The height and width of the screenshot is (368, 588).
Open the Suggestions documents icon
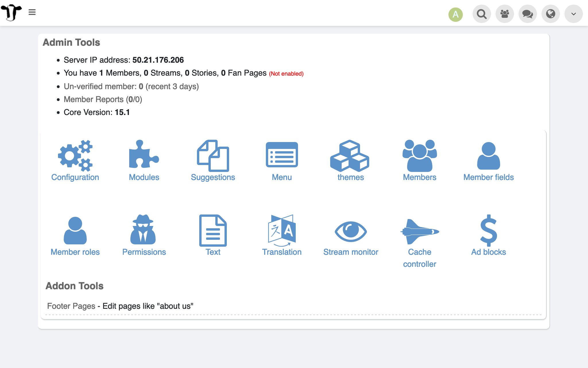click(x=213, y=156)
